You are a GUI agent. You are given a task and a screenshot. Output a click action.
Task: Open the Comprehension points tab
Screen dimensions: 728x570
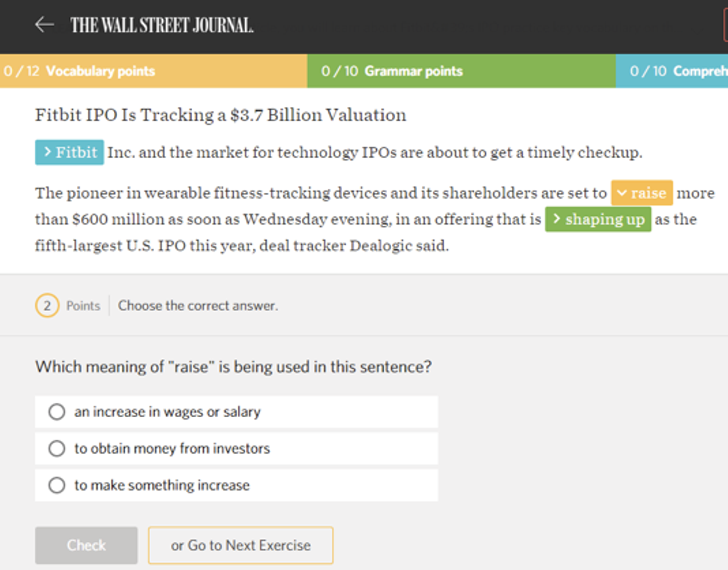(672, 71)
